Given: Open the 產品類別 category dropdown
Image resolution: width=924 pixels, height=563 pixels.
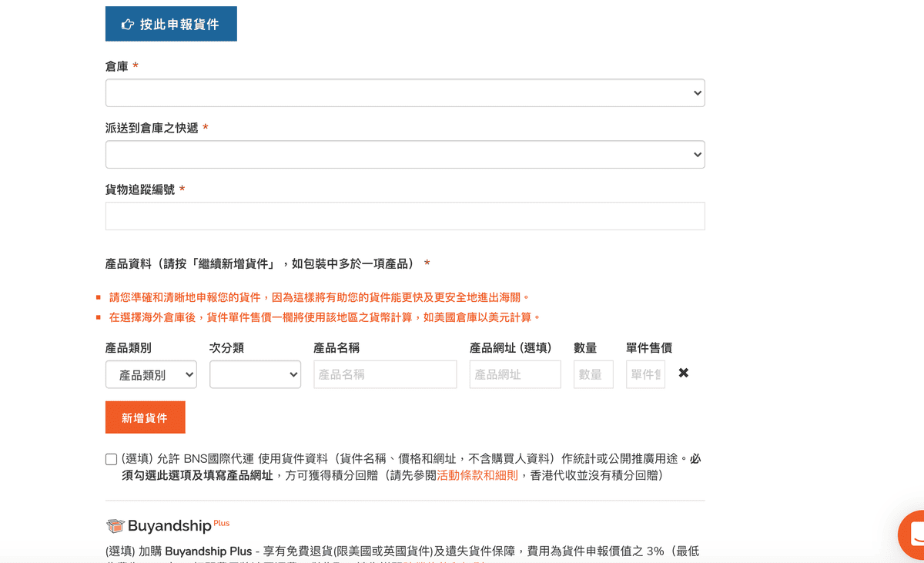Looking at the screenshot, I should tap(151, 374).
